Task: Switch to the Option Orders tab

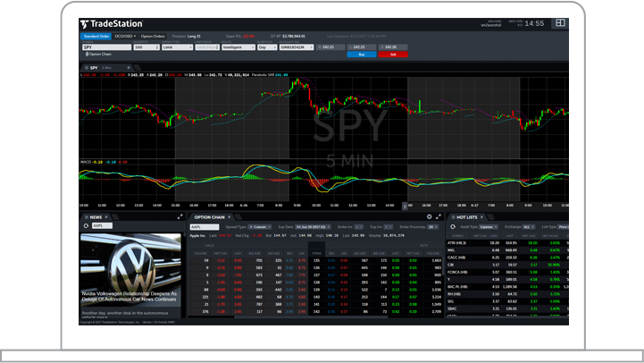Action: click(153, 36)
